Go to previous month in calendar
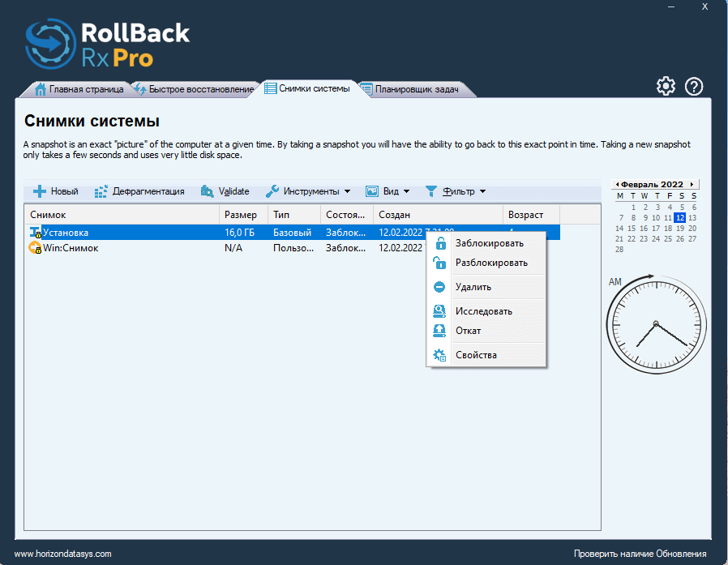This screenshot has width=728, height=565. click(x=617, y=184)
